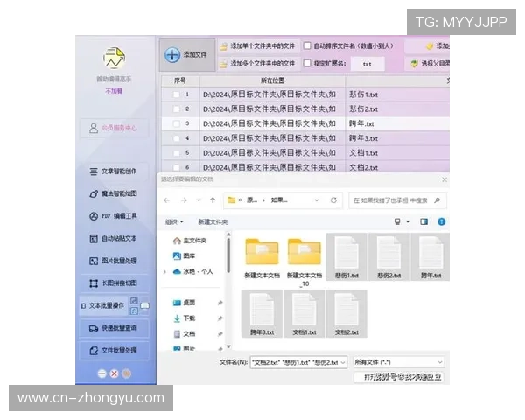525x420 pixels.
Task: Select 文件批量处理 in the sidebar
Action: click(113, 351)
